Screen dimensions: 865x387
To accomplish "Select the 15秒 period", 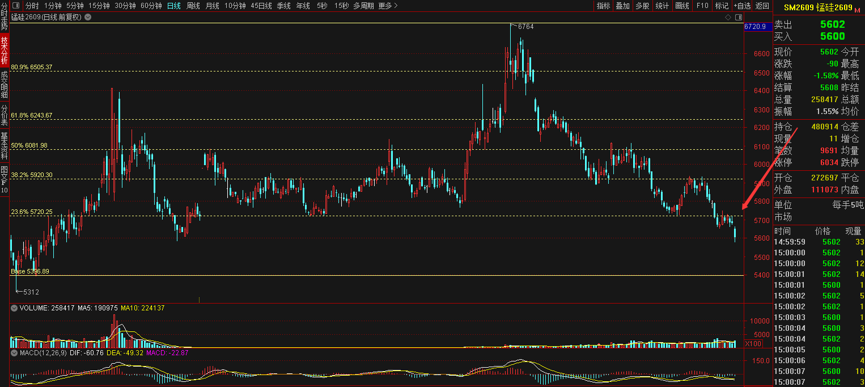I will 341,6.
